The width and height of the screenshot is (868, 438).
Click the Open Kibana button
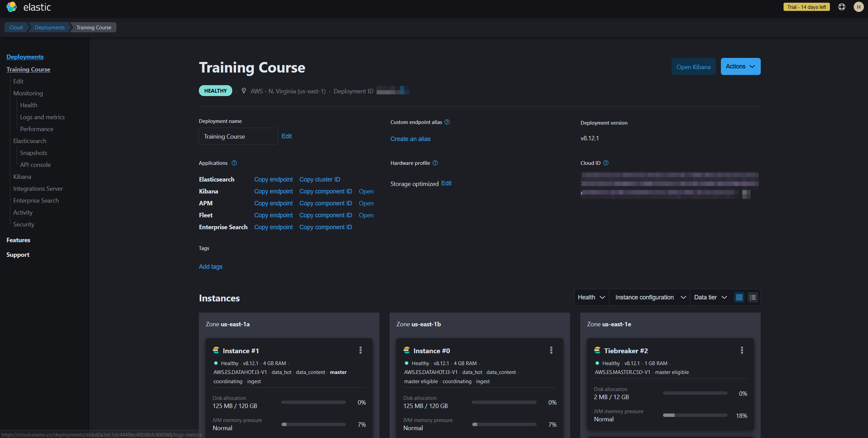[693, 67]
